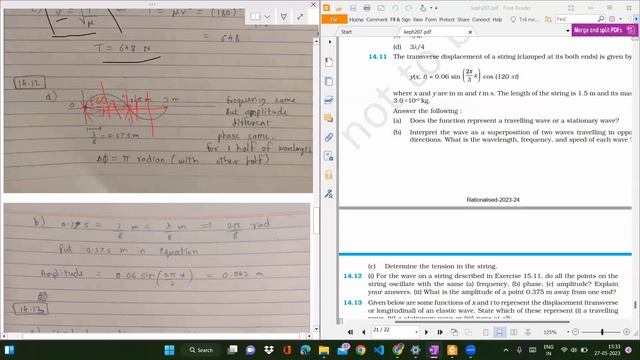
Task: Click the zoom out minus button
Action: point(576,332)
